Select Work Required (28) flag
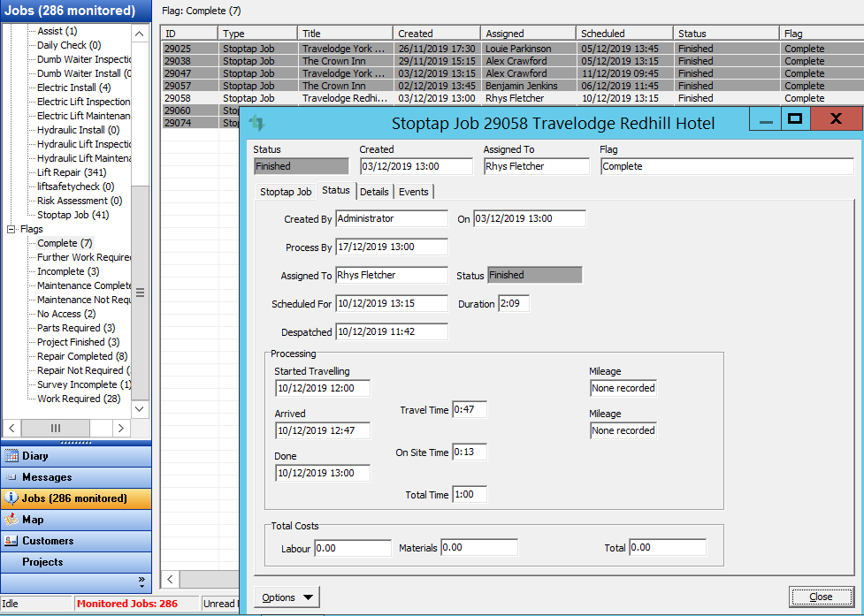 tap(80, 399)
